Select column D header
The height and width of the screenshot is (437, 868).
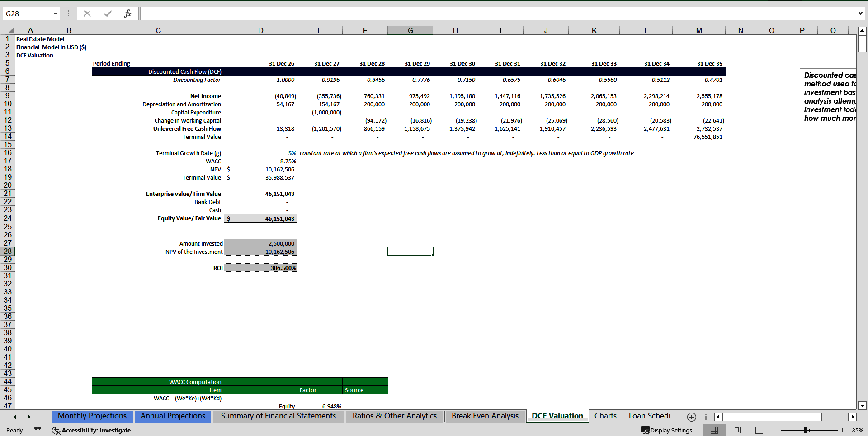(260, 30)
